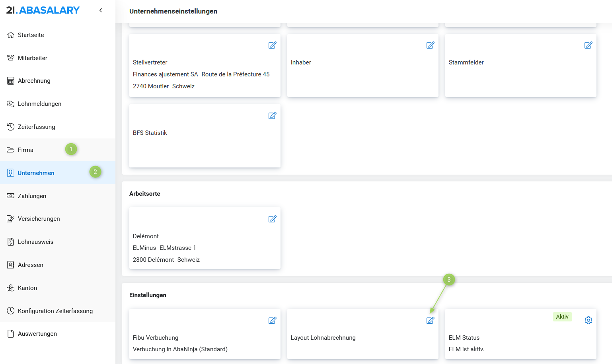Image resolution: width=612 pixels, height=364 pixels.
Task: Open ELM Status gear settings
Action: 588,321
